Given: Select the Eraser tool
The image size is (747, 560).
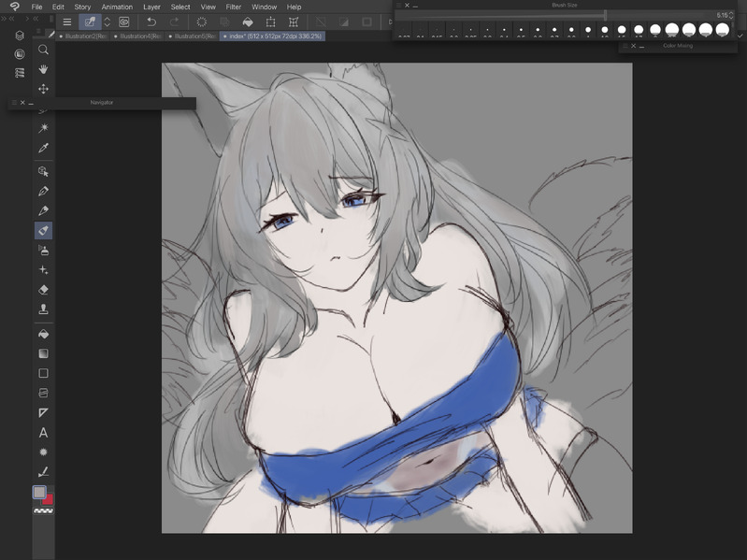Looking at the screenshot, I should click(43, 290).
